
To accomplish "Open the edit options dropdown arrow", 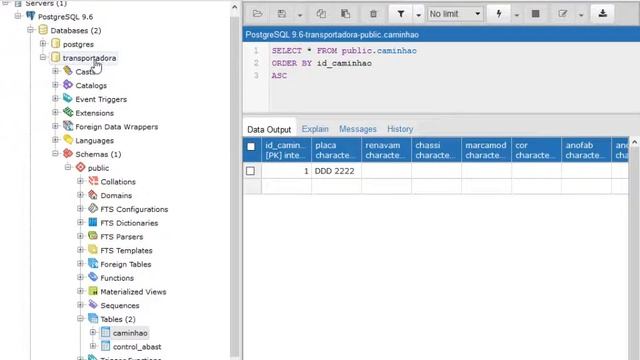I will (581, 15).
